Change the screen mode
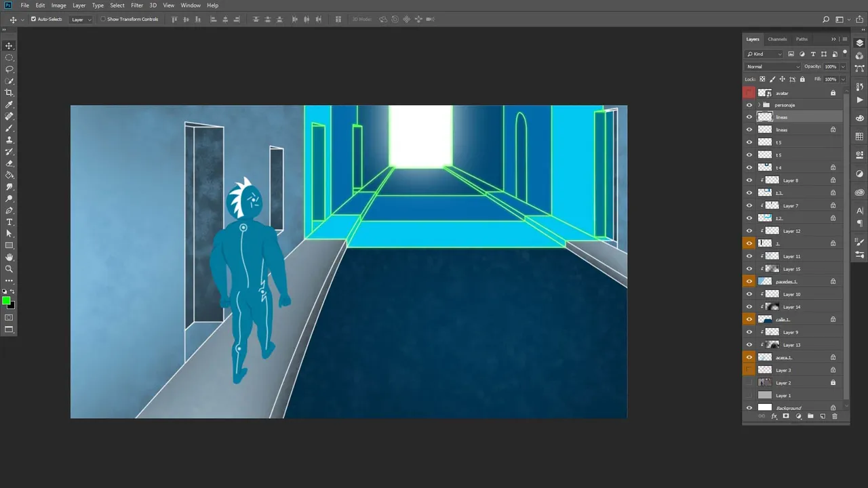The width and height of the screenshot is (868, 488). 9,330
